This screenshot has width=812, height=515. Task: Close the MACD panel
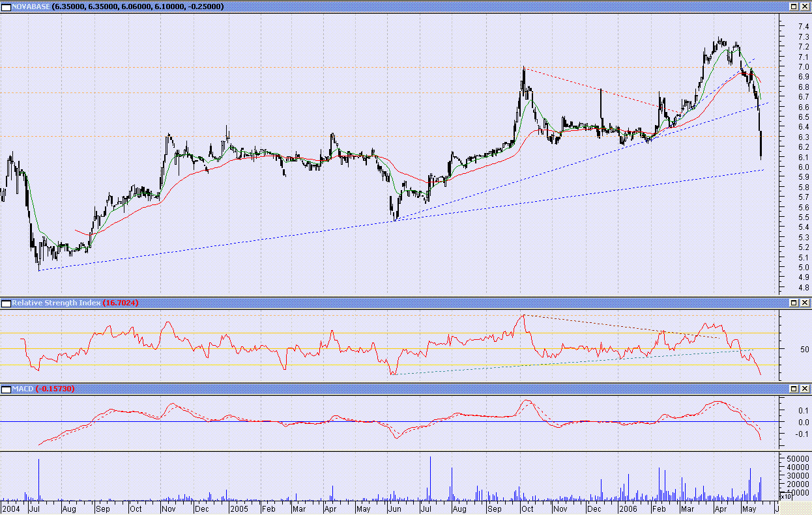pyautogui.click(x=804, y=389)
